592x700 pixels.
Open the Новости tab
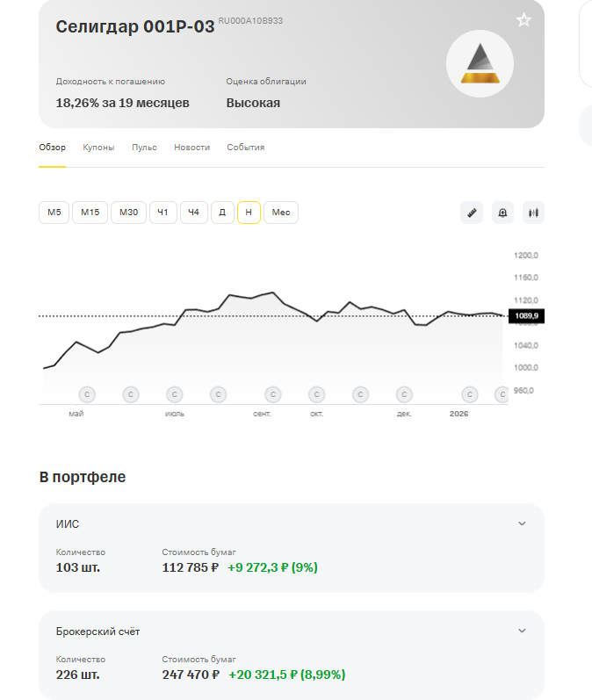coord(191,148)
